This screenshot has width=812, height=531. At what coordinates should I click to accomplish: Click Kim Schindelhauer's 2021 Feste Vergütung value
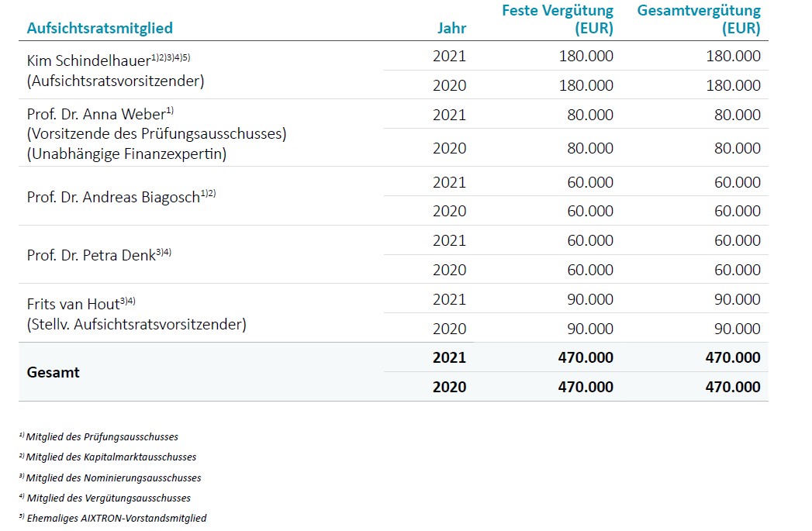pos(586,56)
